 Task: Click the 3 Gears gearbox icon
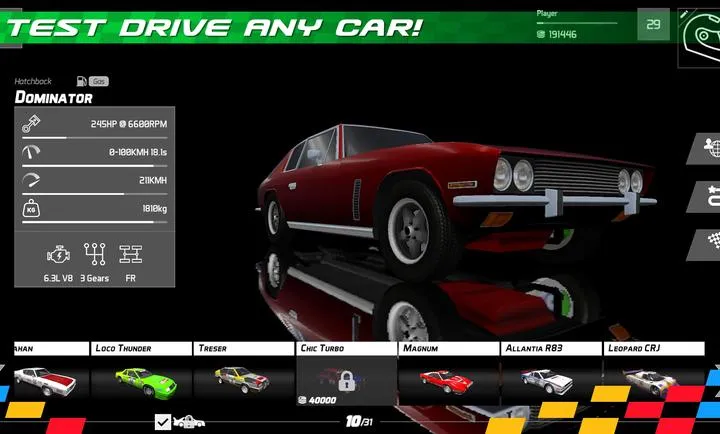(x=95, y=254)
